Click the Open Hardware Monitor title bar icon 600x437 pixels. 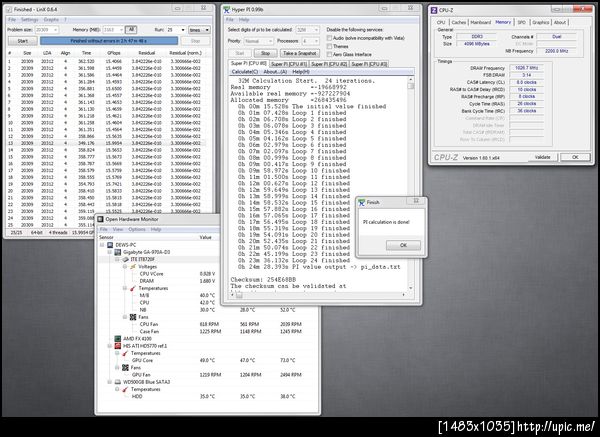(x=101, y=219)
